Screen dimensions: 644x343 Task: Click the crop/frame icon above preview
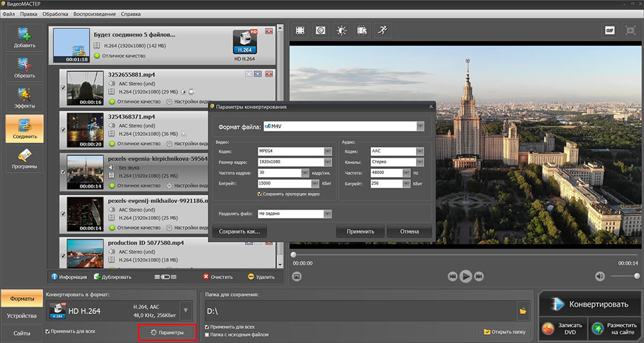[300, 30]
